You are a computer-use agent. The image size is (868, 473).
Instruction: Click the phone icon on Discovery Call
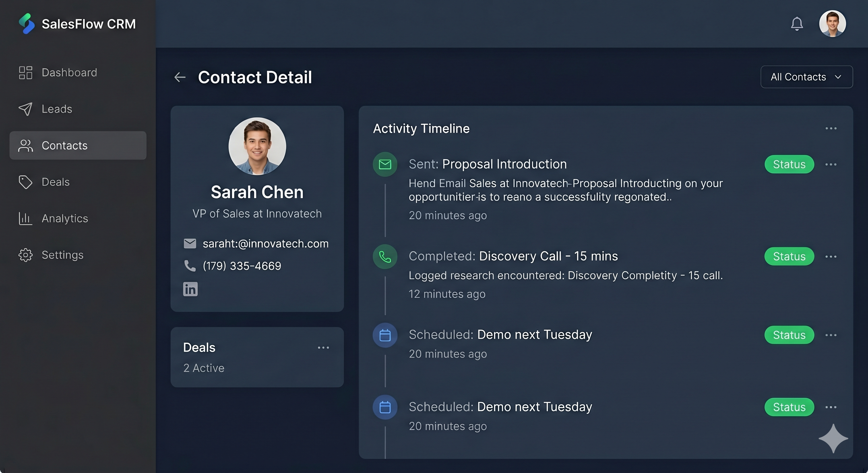[384, 257]
